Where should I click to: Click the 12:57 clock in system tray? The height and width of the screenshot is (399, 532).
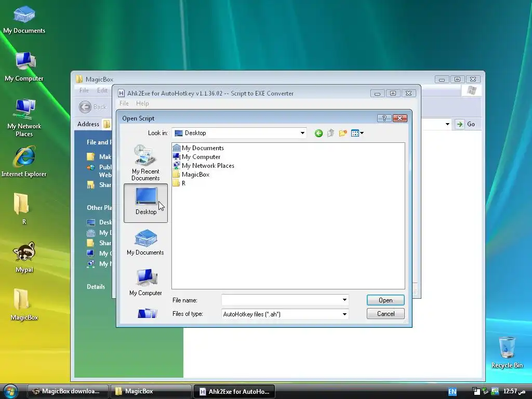514,391
